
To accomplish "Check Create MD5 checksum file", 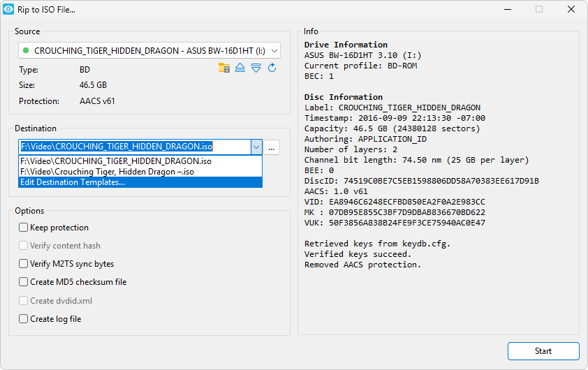I will click(x=24, y=282).
